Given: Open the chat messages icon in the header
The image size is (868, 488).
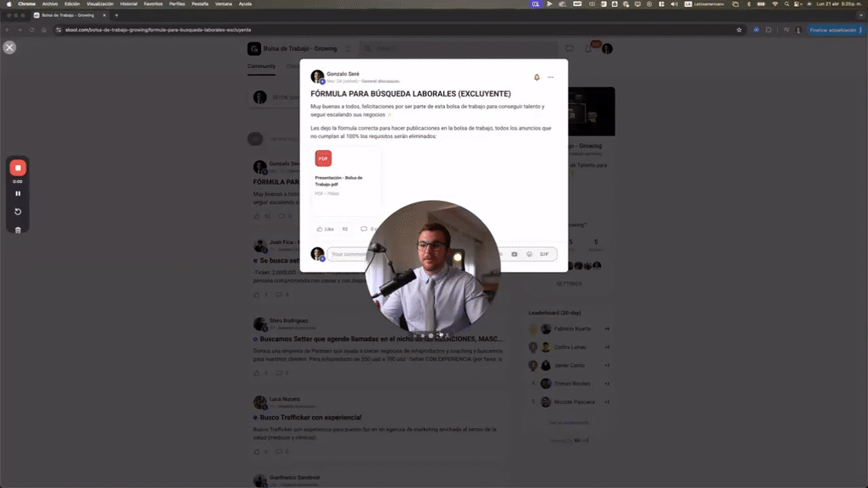Looking at the screenshot, I should (x=569, y=48).
